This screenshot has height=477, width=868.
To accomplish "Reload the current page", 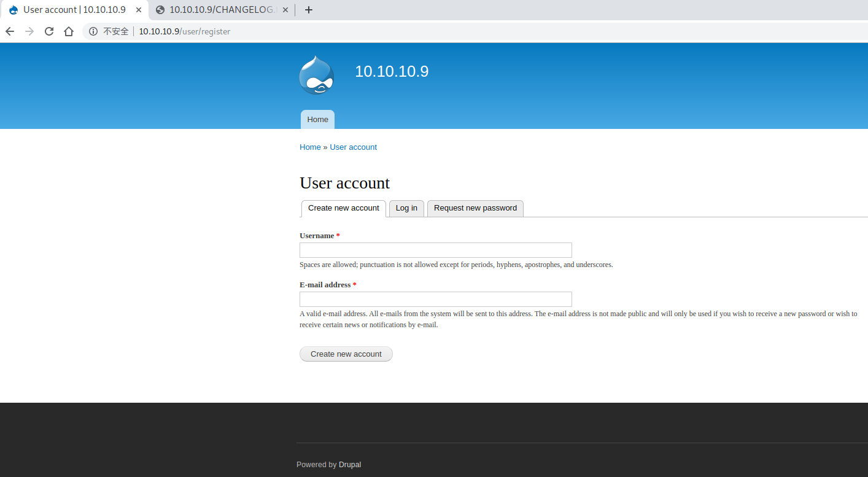I will point(49,31).
